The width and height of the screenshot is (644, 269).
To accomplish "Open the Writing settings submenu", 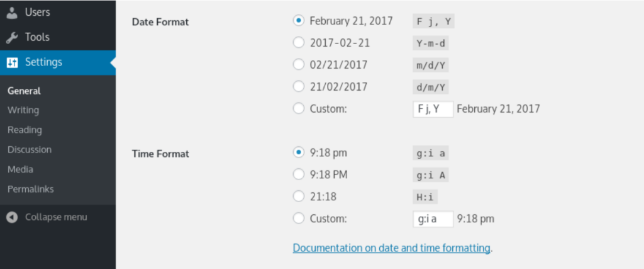I will point(23,110).
